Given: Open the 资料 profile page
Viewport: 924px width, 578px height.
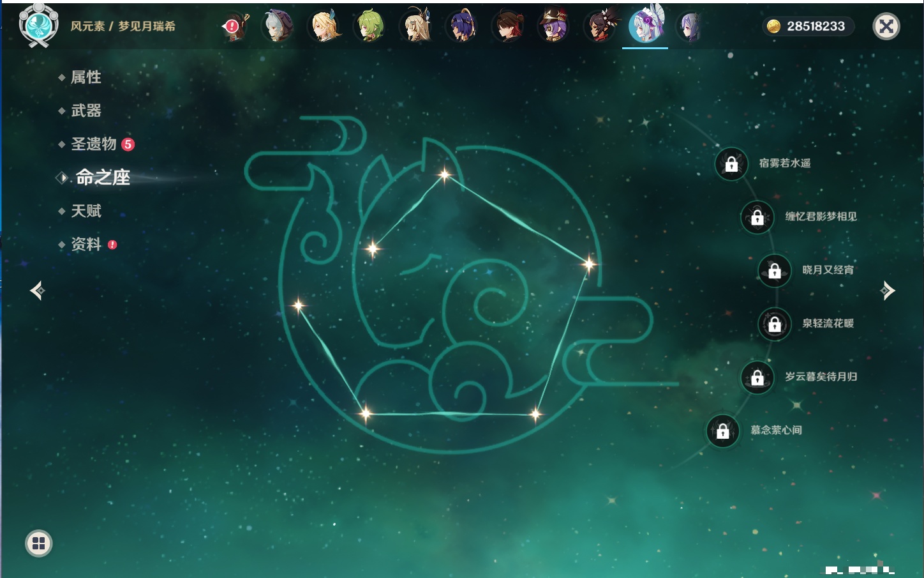Looking at the screenshot, I should [86, 244].
